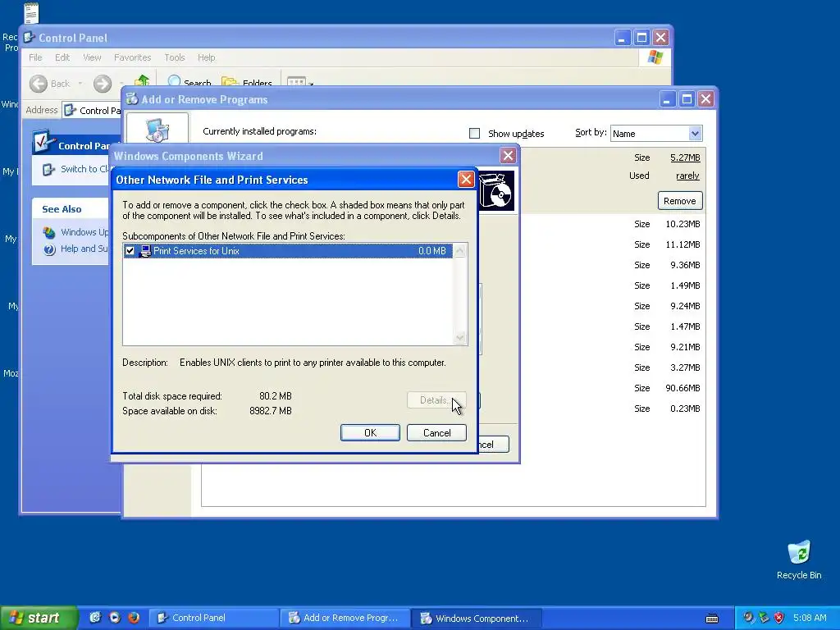Cancel the Other Network File and Print Services dialog
The height and width of the screenshot is (630, 840).
click(436, 433)
